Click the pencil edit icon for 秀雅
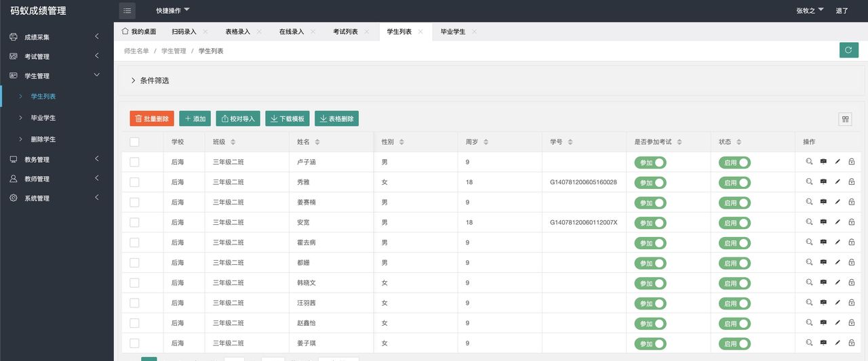 [x=837, y=182]
